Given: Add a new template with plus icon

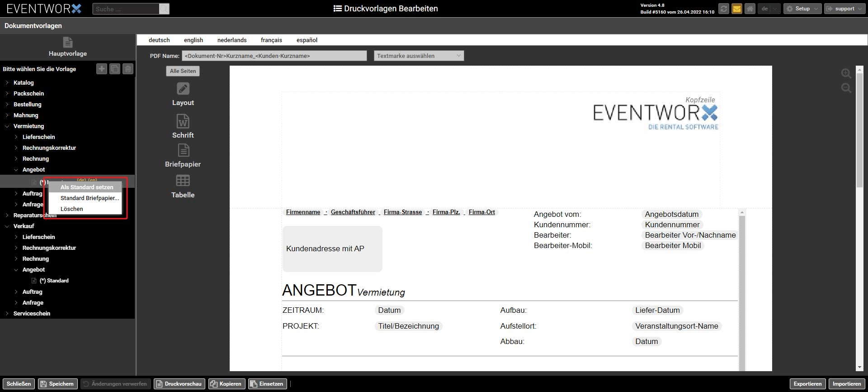Looking at the screenshot, I should tap(102, 69).
